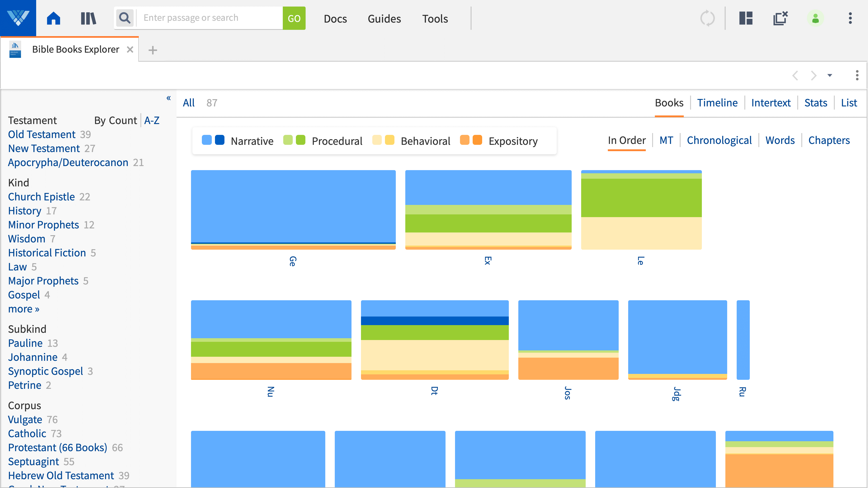Open the Library icon
Screen dimensions: 868x488
pyautogui.click(x=88, y=18)
